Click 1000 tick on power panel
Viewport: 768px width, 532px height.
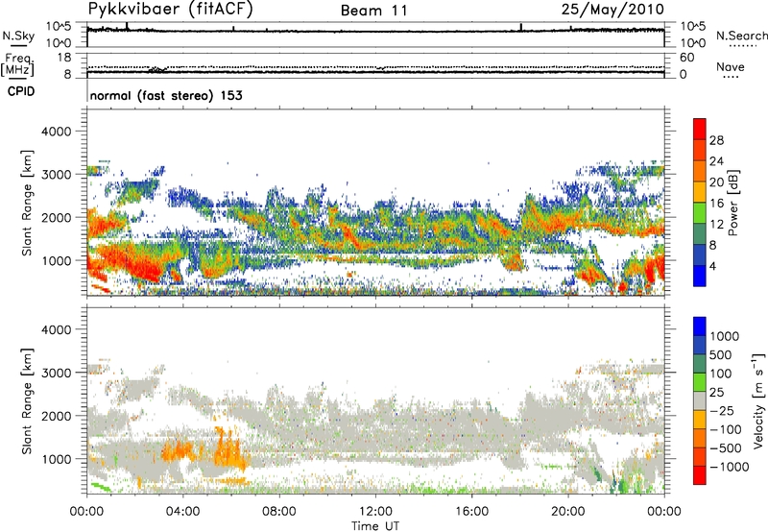[56, 260]
